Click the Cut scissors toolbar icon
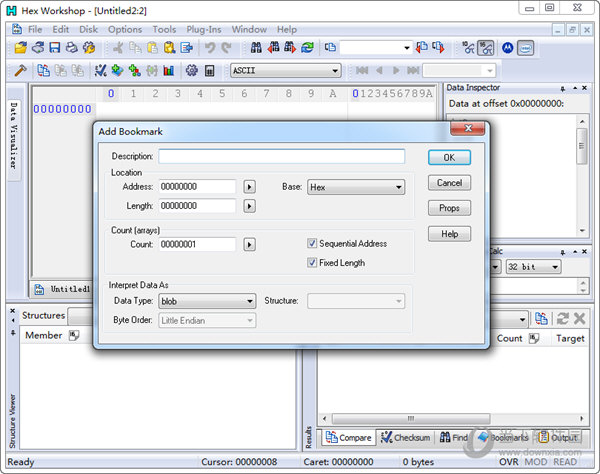This screenshot has width=600, height=474. [x=118, y=48]
